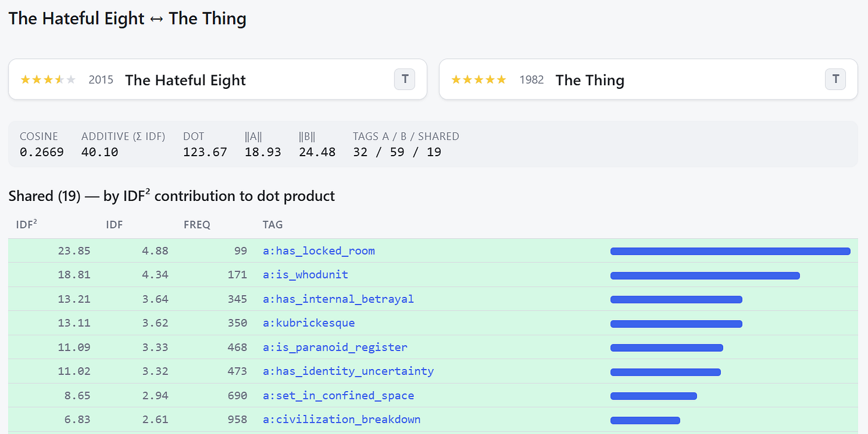Click the bar for a:is_whodunit

pos(705,275)
